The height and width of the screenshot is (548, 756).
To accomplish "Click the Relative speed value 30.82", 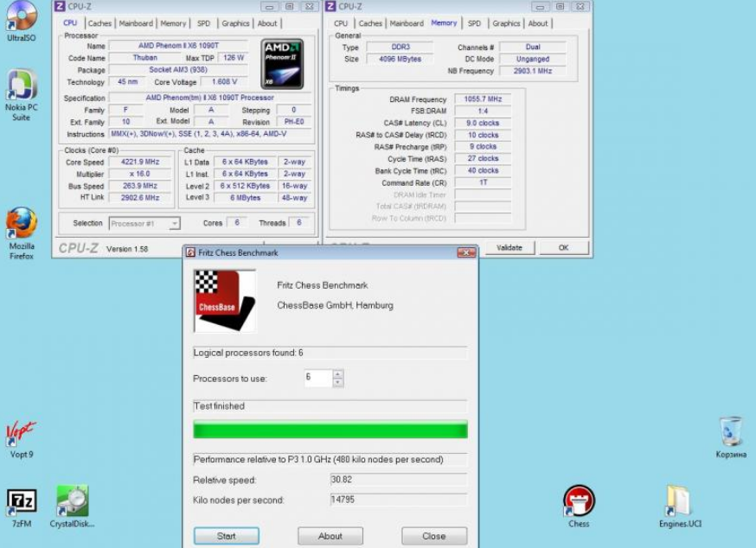I will pyautogui.click(x=398, y=480).
